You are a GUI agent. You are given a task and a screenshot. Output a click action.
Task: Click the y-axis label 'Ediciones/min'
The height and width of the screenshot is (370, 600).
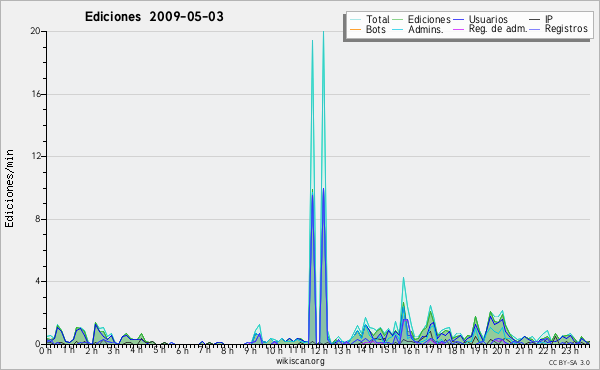point(9,188)
